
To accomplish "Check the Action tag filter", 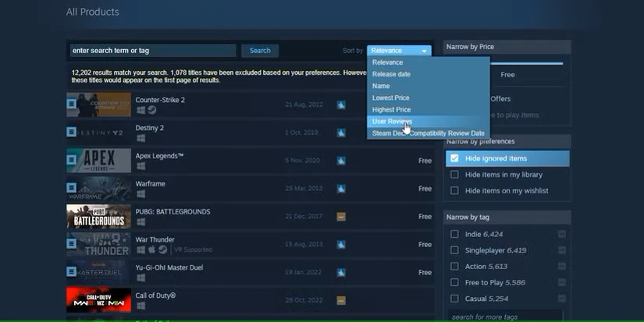I will (454, 266).
